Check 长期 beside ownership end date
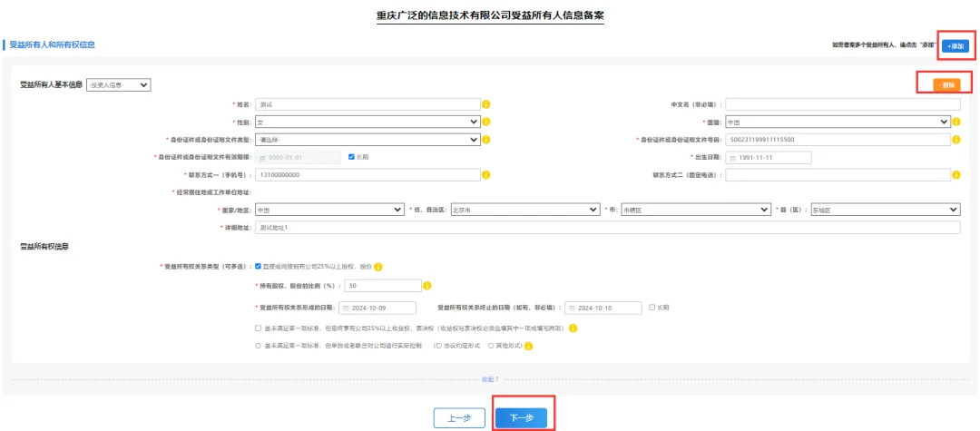980x431 pixels. [652, 308]
